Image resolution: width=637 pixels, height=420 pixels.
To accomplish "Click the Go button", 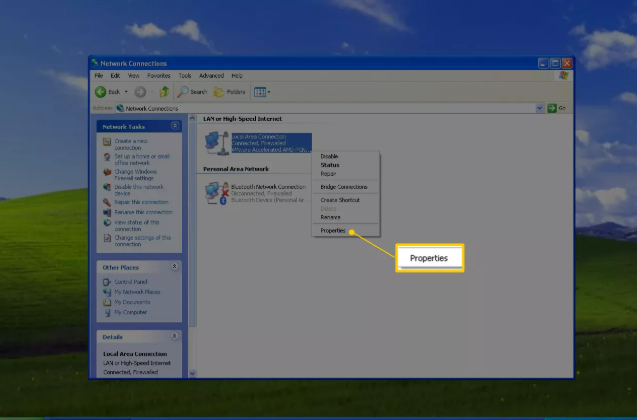I will pos(557,108).
